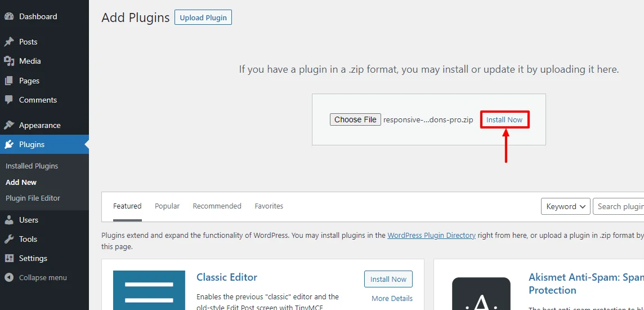Click the Tools wrench icon
This screenshot has width=644, height=310.
9,240
